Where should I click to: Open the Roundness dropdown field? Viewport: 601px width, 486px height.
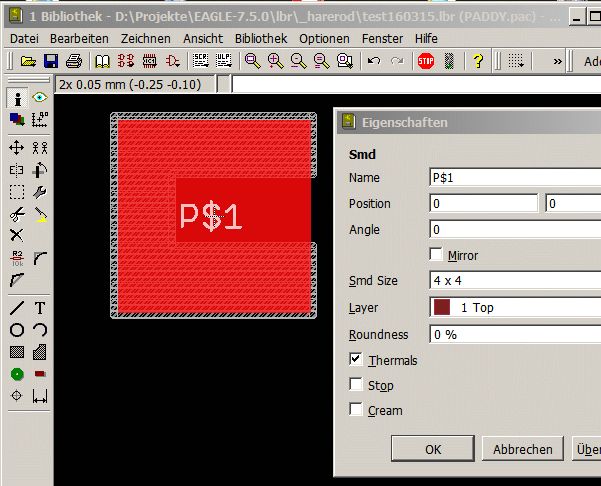tap(515, 335)
